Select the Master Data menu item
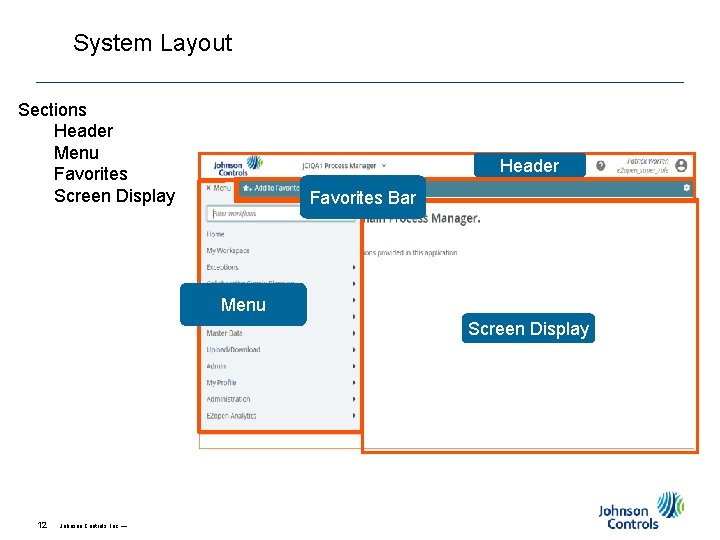Viewport: 720px width, 540px height. (224, 333)
